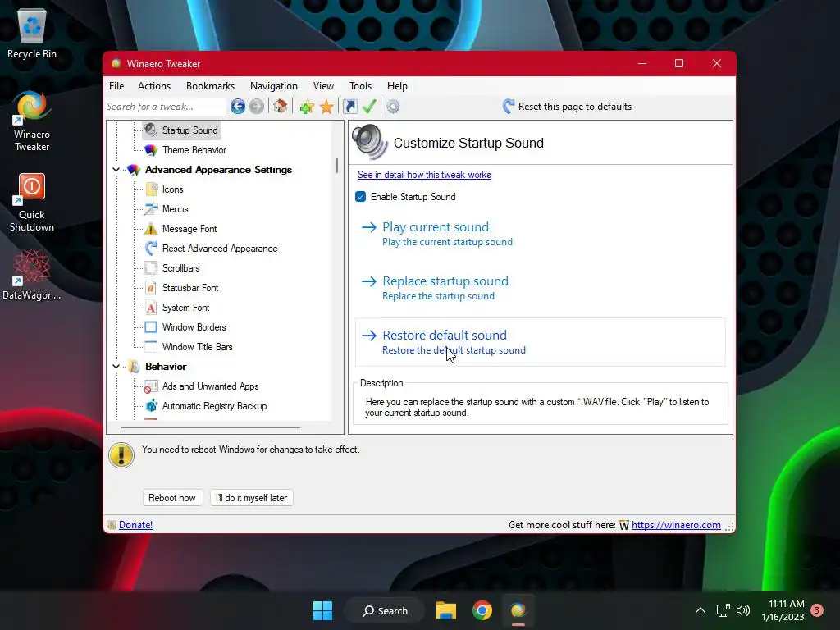Click the Windows Start button
The width and height of the screenshot is (840, 630).
(x=322, y=610)
